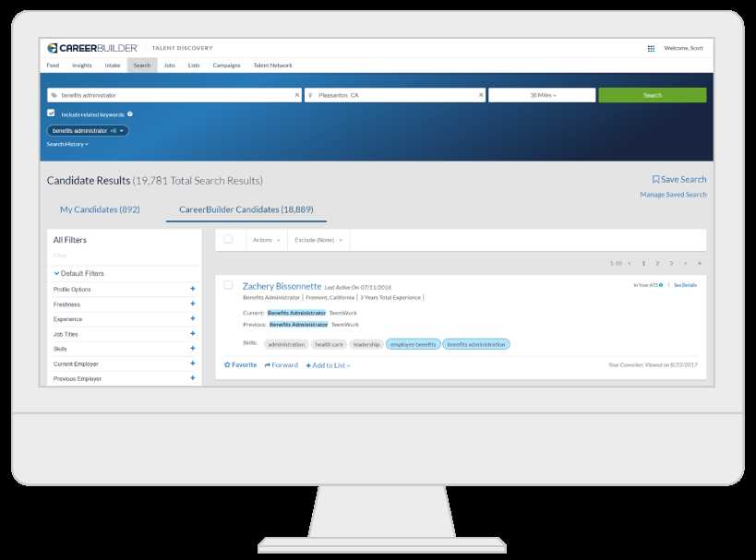Screen dimensions: 756x560
Task: Click the Save Search bookmark icon
Action: click(x=656, y=179)
